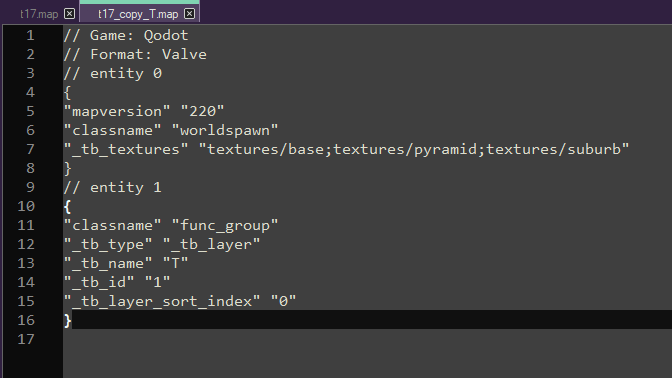Image resolution: width=672 pixels, height=378 pixels.
Task: Click the "// Format: Valve" comment
Action: click(135, 54)
